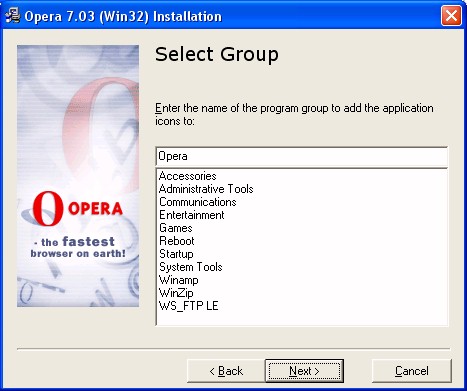Click the Opera banner image on the left
467x391 pixels.
coord(78,176)
